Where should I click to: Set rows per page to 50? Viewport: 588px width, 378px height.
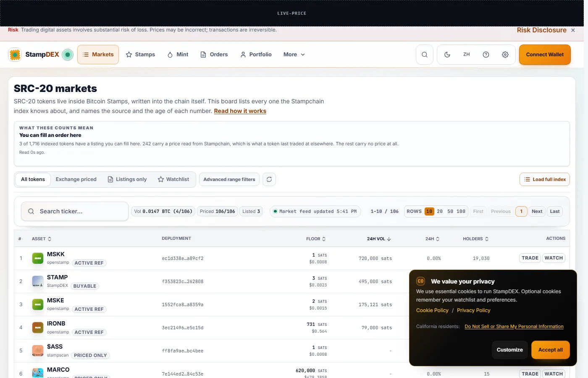click(x=450, y=211)
